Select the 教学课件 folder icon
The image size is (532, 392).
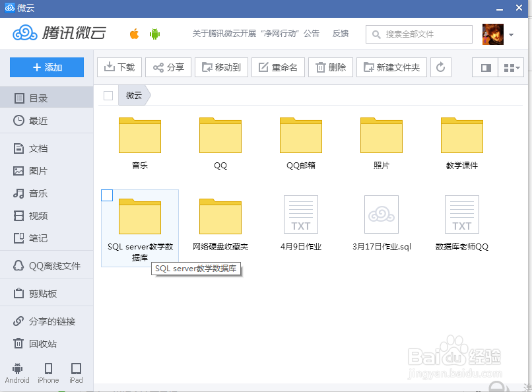(x=462, y=135)
